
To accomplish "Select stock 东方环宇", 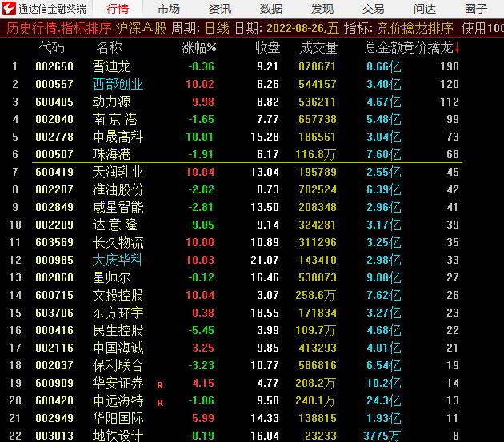I will (x=118, y=313).
